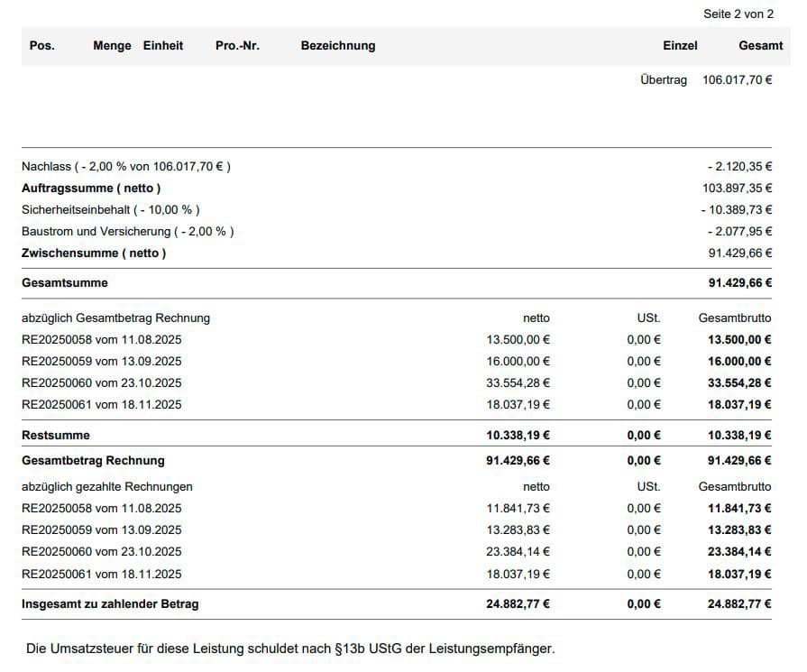Click the Baustrom und Versicherung line label

[x=127, y=232]
